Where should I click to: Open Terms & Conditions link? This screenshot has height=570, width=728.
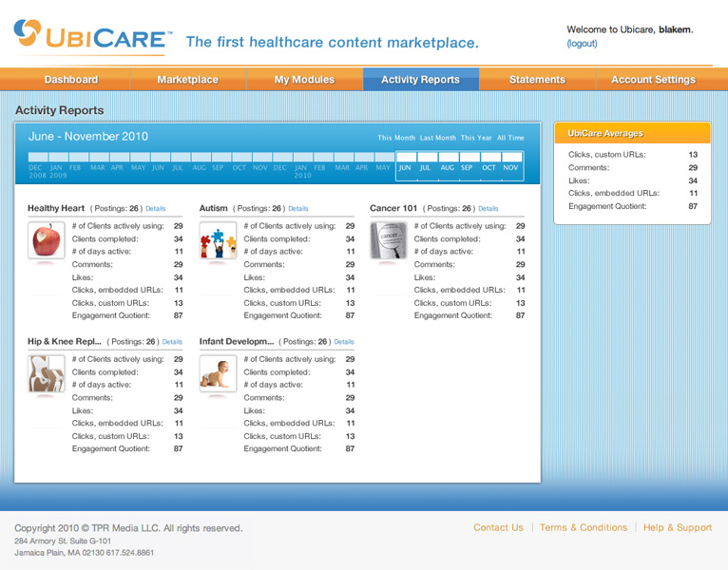click(584, 528)
